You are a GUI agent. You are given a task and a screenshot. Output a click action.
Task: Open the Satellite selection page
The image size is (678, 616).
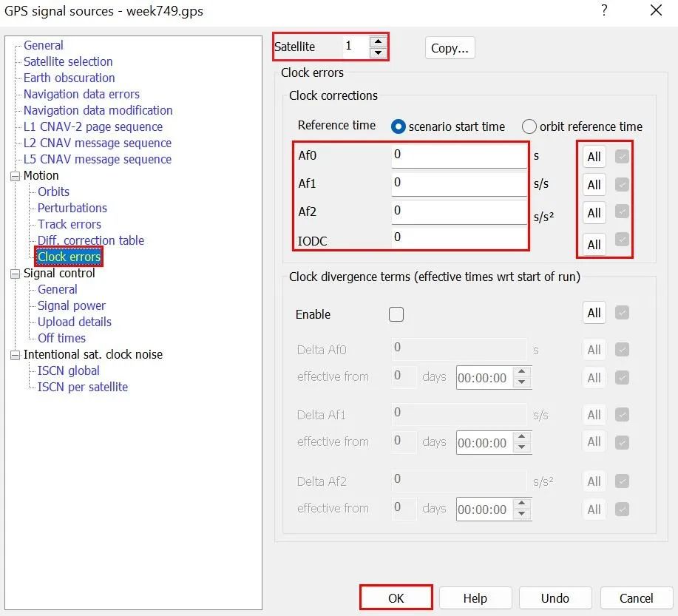pos(68,61)
